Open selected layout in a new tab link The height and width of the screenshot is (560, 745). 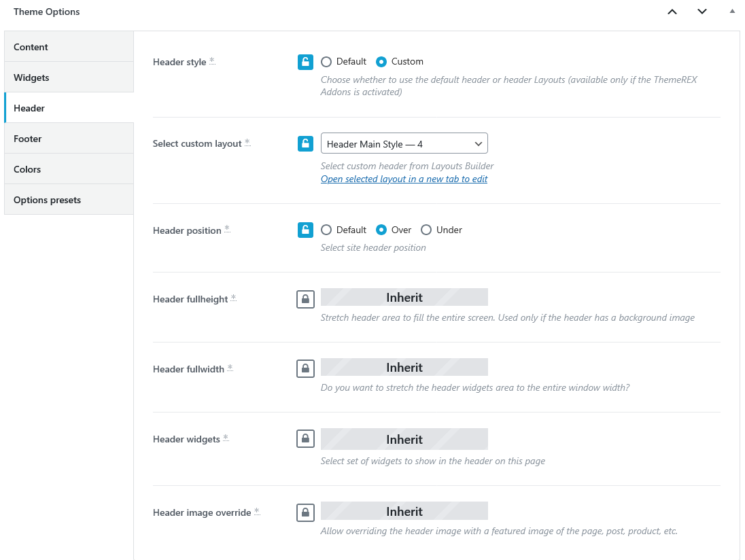[x=404, y=179]
